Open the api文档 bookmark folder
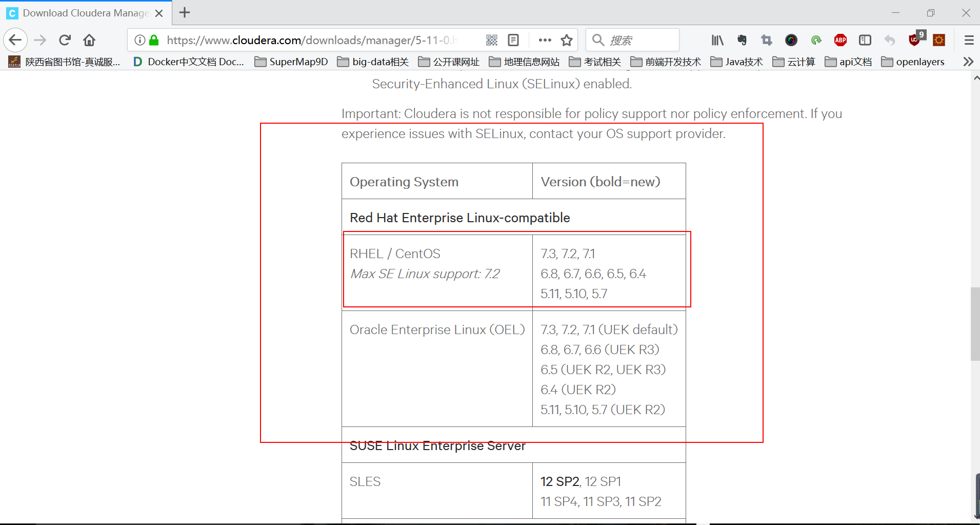Image resolution: width=980 pixels, height=525 pixels. pyautogui.click(x=848, y=62)
